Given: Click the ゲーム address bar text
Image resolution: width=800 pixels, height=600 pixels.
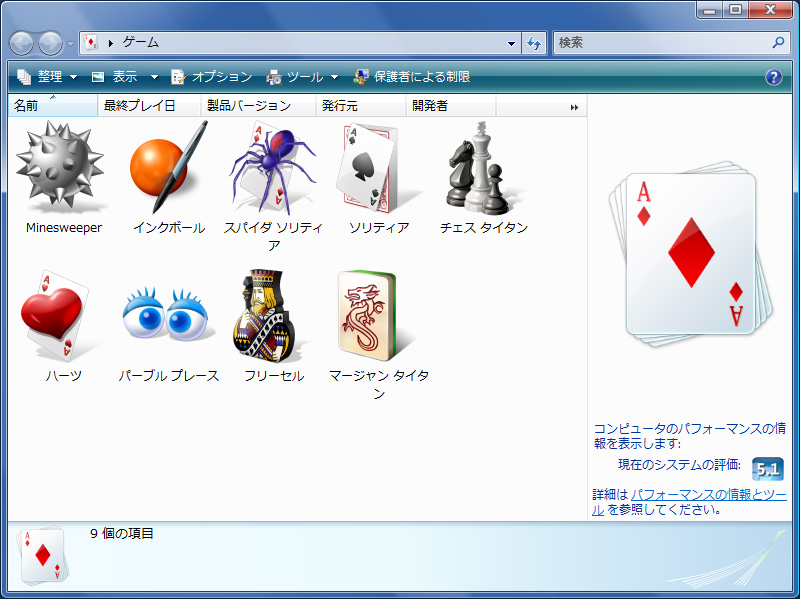Looking at the screenshot, I should pos(140,42).
